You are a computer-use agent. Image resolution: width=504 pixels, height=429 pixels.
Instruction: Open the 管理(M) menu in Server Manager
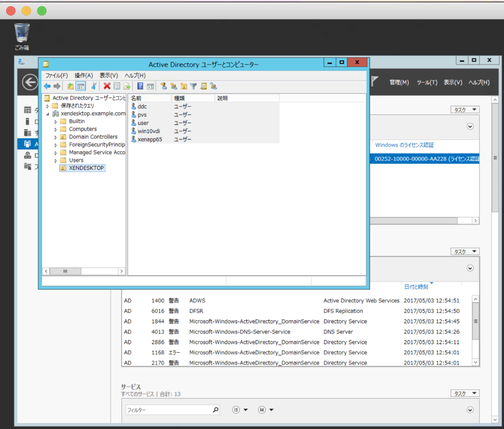pos(399,82)
